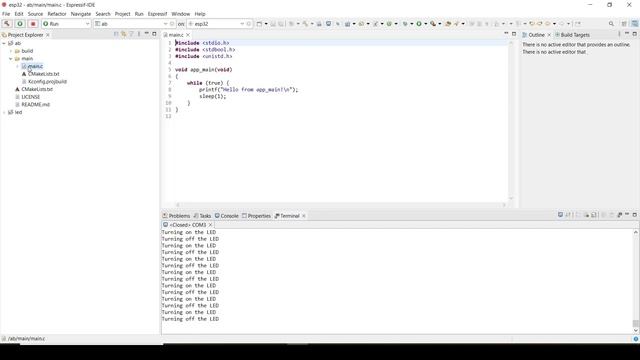Open the New icon's dropdown arrow
The width and height of the screenshot is (640, 360).
pyautogui.click(x=266, y=24)
